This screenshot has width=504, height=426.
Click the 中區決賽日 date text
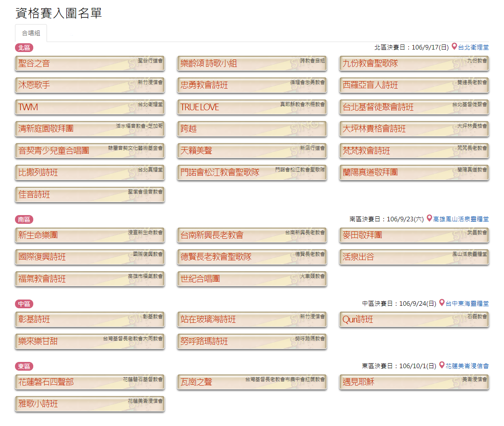point(399,304)
